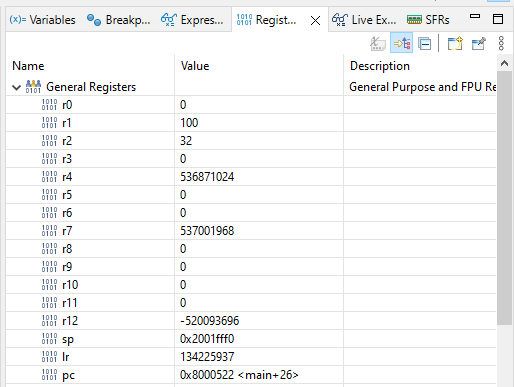
Task: Select register r11 row
Action: (251, 303)
